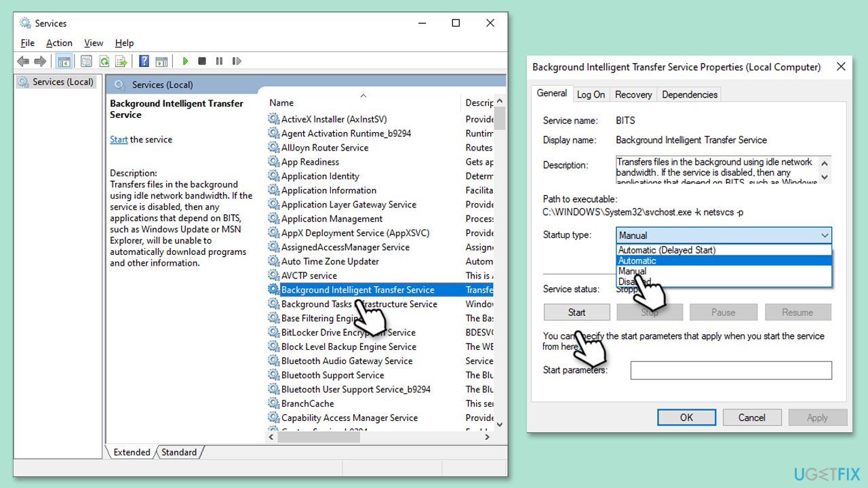The image size is (868, 488).
Task: Click the gear icon beside App Readiness
Action: click(273, 162)
